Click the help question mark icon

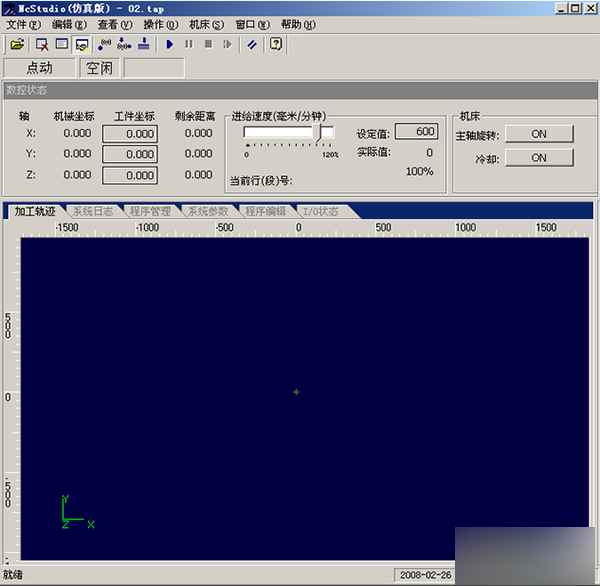click(x=276, y=44)
